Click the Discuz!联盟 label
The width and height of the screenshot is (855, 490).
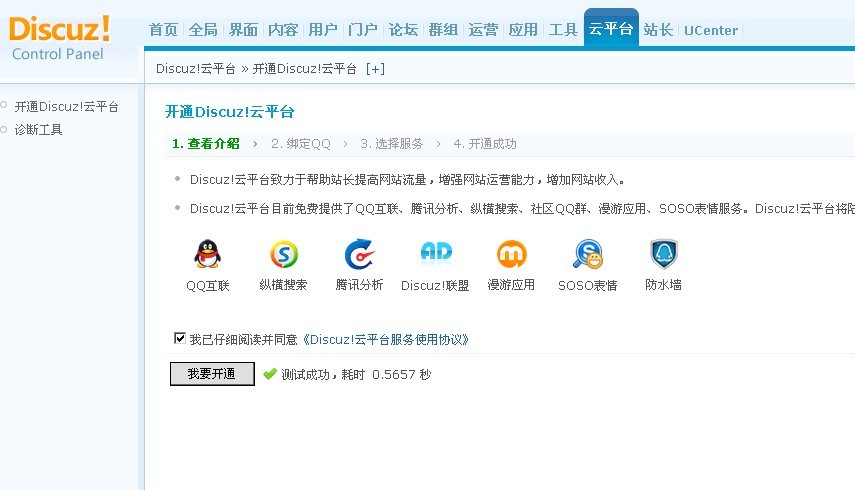(435, 286)
